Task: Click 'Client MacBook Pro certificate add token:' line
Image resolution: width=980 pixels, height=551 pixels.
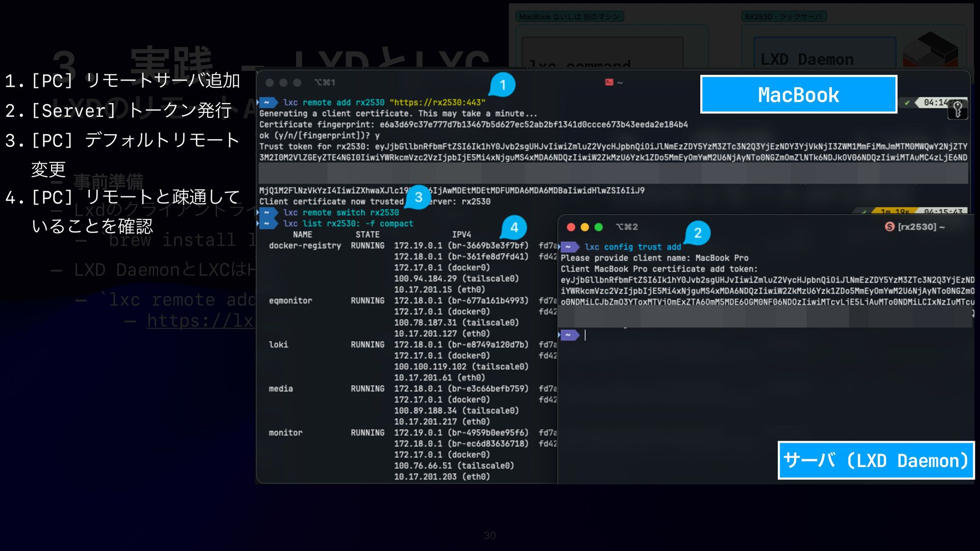Action: [x=659, y=269]
